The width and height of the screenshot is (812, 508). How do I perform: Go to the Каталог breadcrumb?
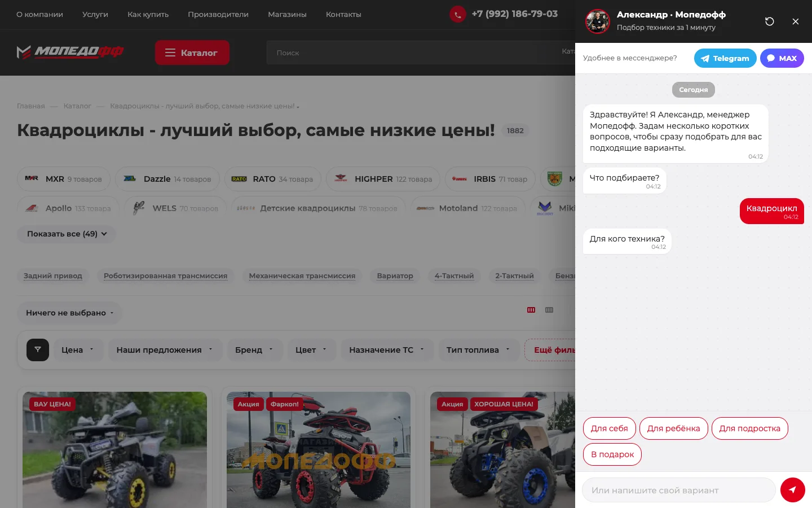[x=77, y=106]
